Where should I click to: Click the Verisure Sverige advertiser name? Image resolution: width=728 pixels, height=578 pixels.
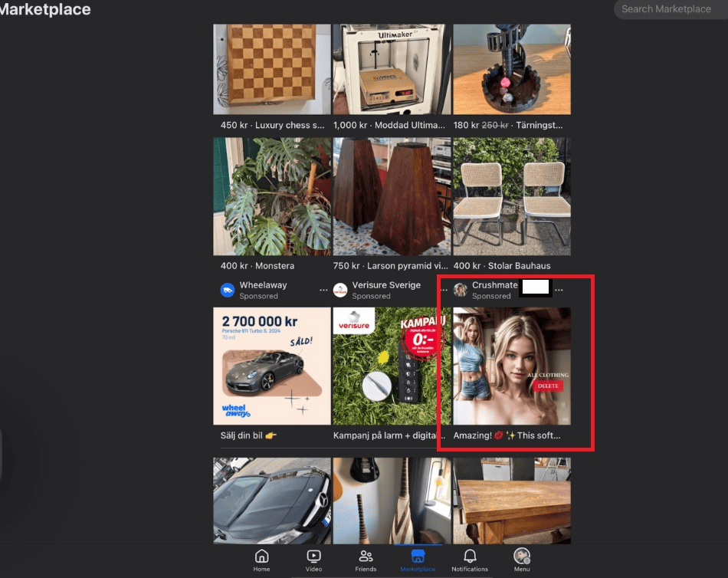click(x=386, y=285)
